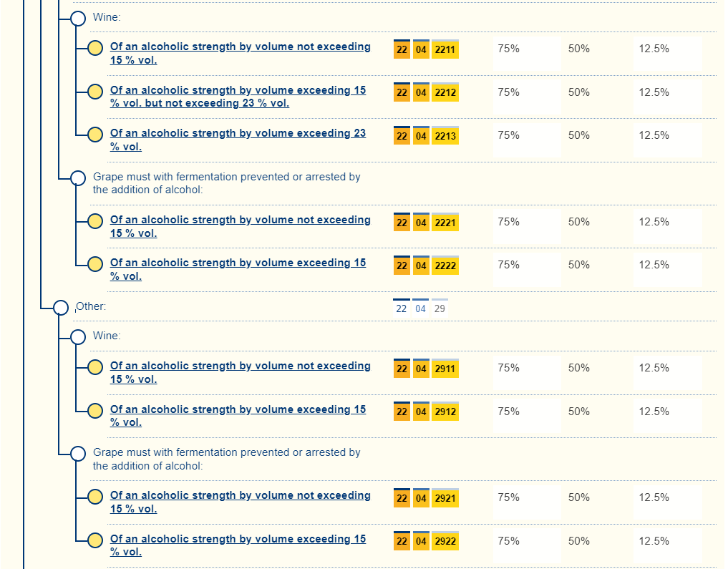
Task: Collapse the first Wine tree node
Action: (78, 18)
